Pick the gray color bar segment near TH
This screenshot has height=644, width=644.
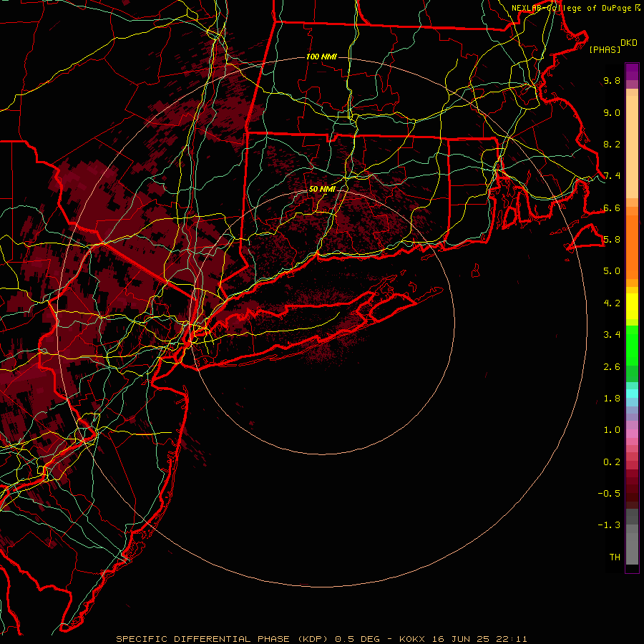coord(632,548)
